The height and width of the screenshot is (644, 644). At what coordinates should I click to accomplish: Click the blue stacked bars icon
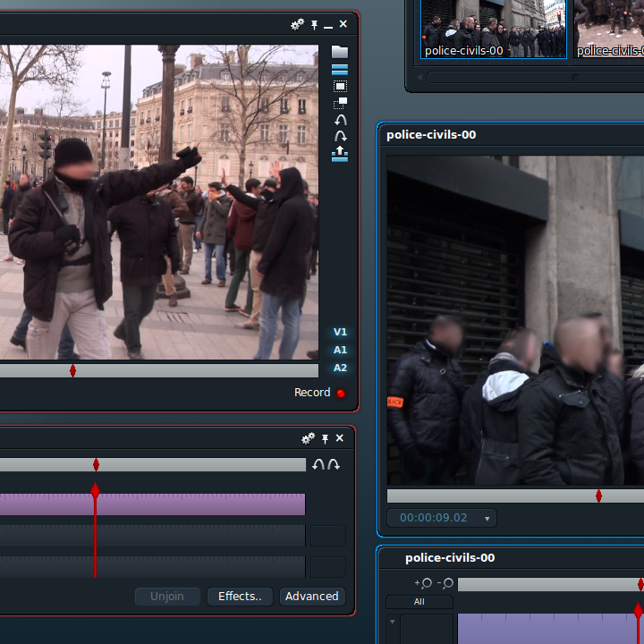tap(340, 70)
